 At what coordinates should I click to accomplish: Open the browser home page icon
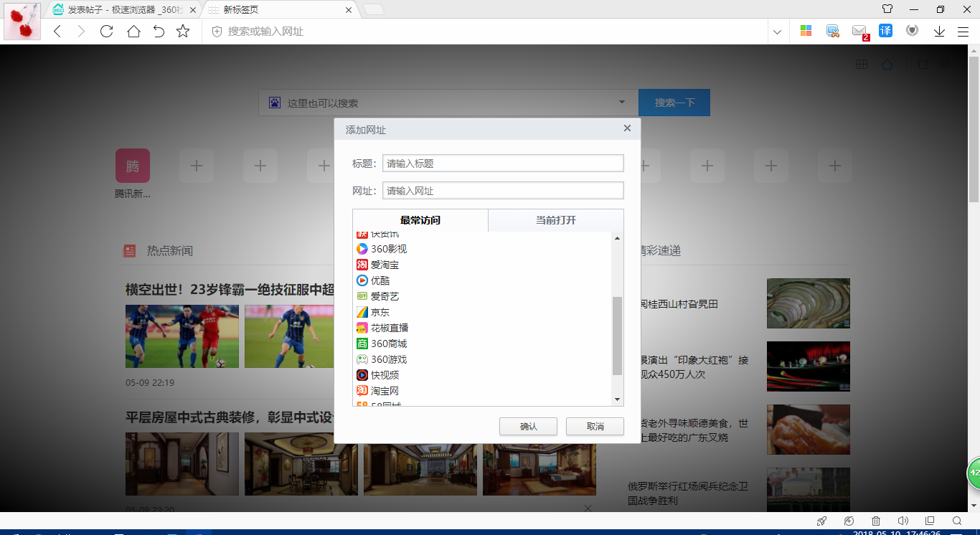tap(133, 31)
